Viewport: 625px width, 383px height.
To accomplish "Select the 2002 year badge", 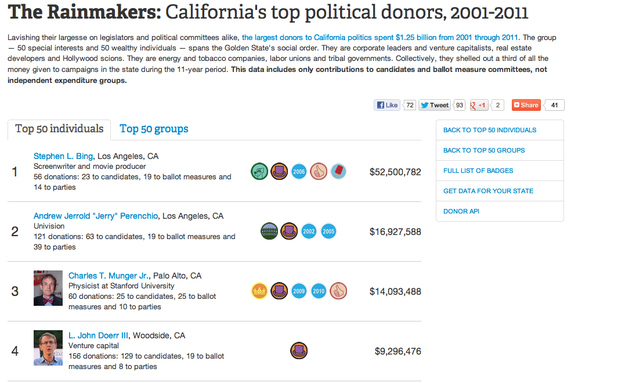I will [309, 231].
